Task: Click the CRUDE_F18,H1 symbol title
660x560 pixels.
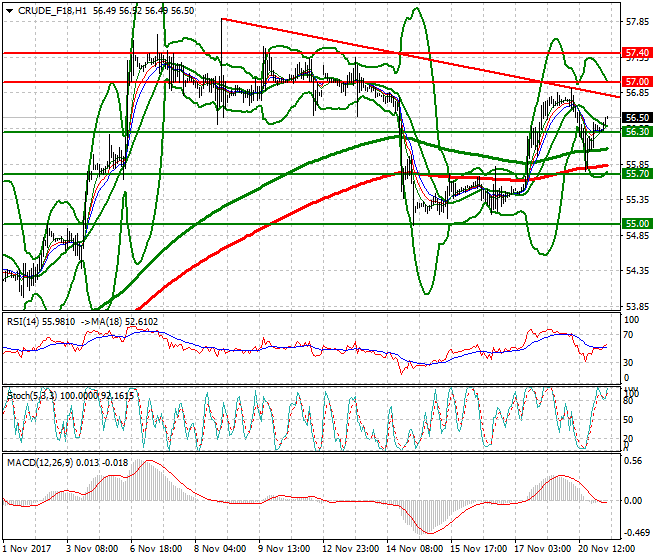Action: click(50, 10)
